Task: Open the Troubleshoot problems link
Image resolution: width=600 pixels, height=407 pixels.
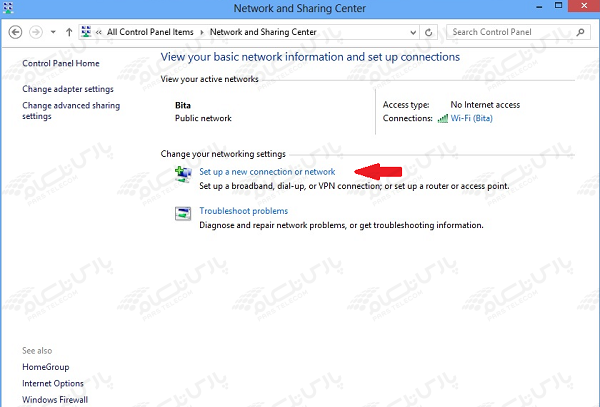Action: (x=243, y=211)
